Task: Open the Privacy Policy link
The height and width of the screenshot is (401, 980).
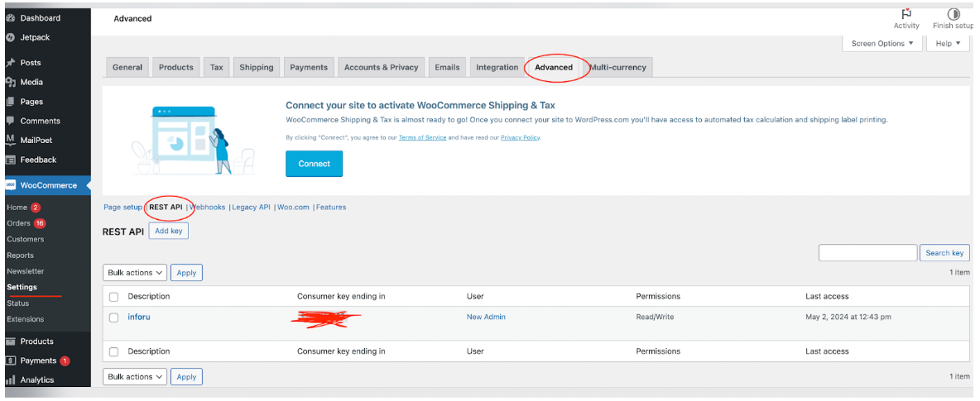Action: (x=520, y=137)
